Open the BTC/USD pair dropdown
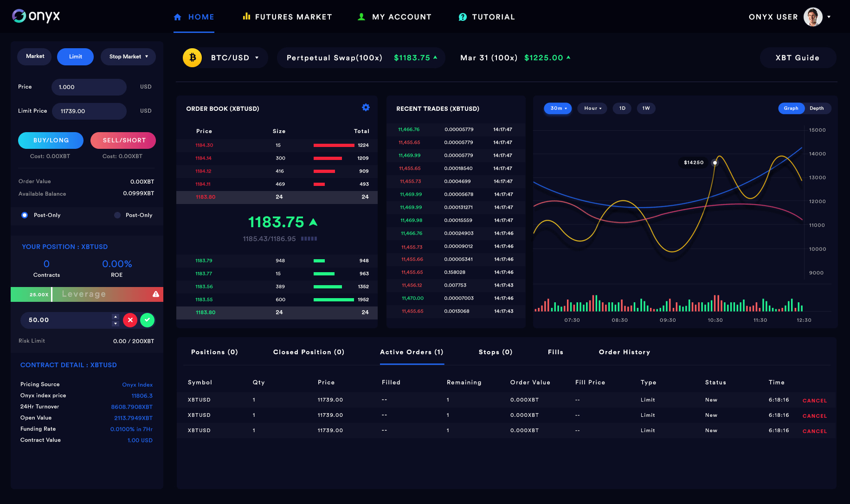This screenshot has width=850, height=504. tap(235, 58)
